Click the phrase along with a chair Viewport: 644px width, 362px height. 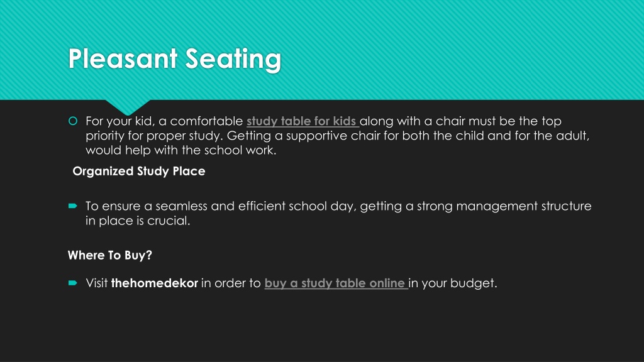(x=413, y=121)
